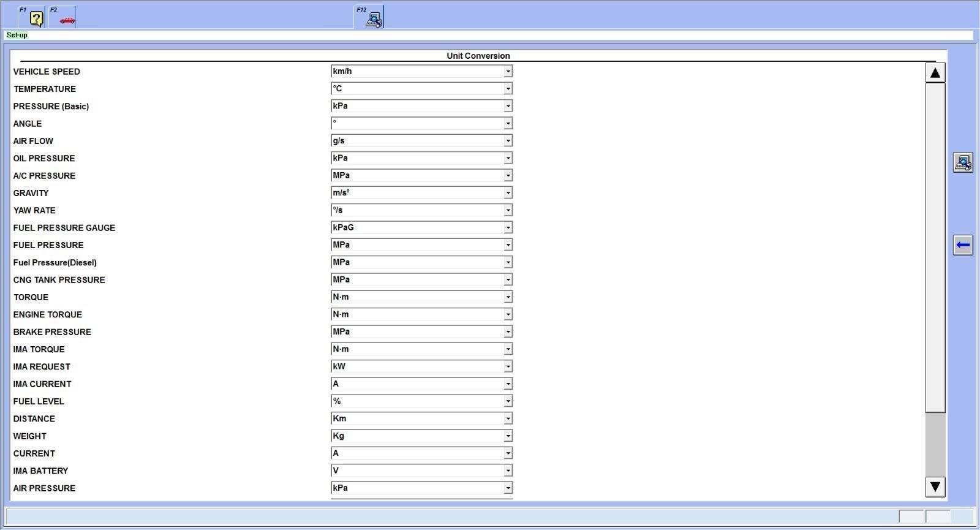Image resolution: width=980 pixels, height=530 pixels.
Task: Click the AIR PRESSURE label
Action: coord(44,488)
